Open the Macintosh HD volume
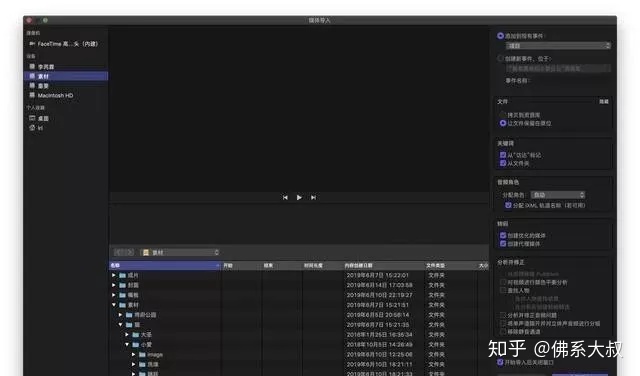Image resolution: width=640 pixels, height=376 pixels. [51, 96]
